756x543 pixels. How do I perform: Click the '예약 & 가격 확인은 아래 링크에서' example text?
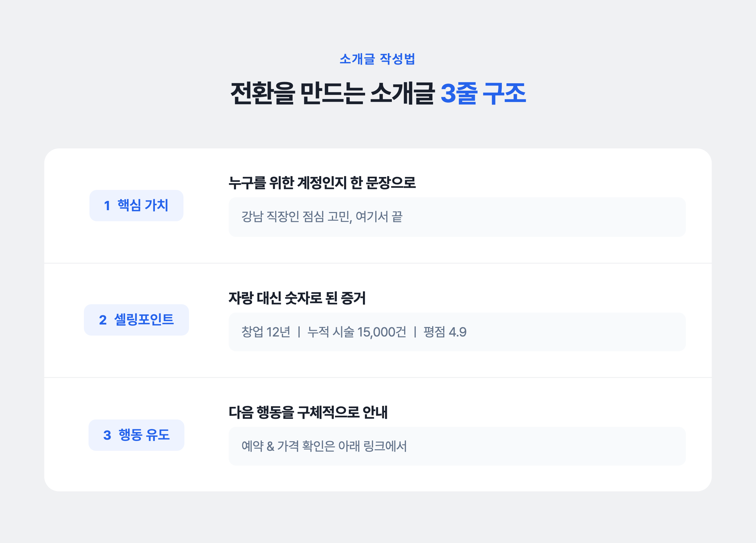[x=324, y=446]
